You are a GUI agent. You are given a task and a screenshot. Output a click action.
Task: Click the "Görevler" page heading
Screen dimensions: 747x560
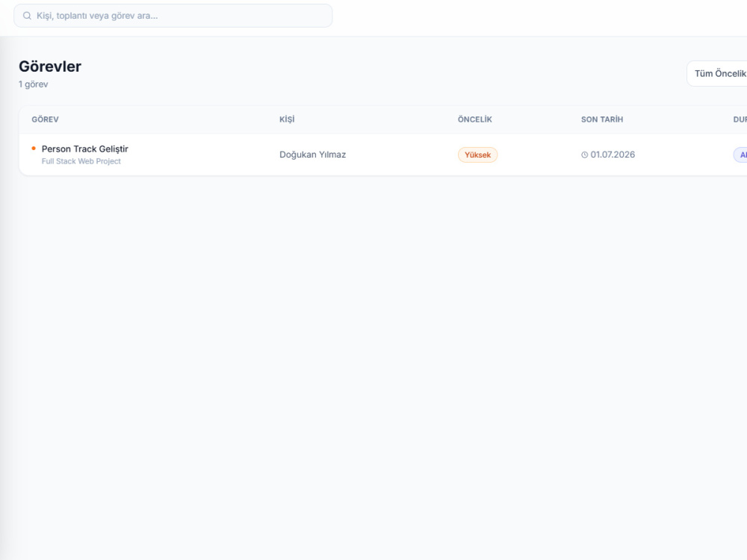point(50,66)
